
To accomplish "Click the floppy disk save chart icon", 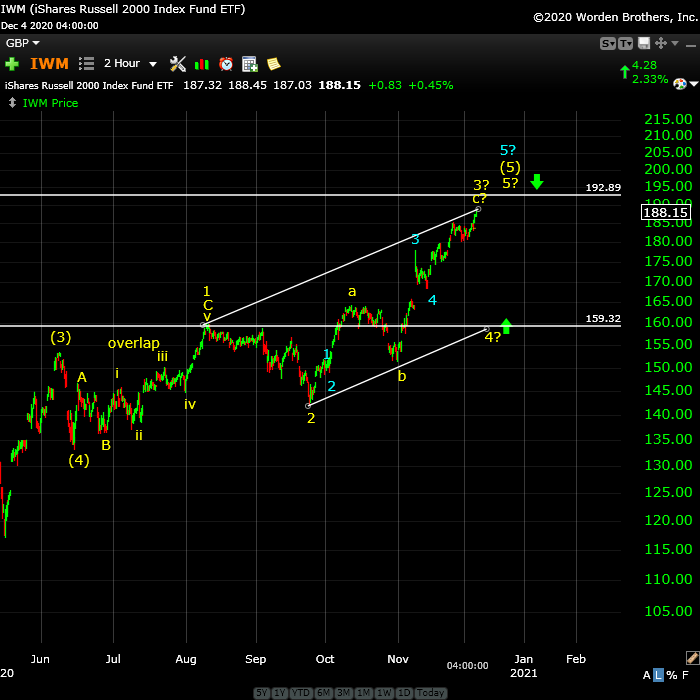I will click(643, 43).
